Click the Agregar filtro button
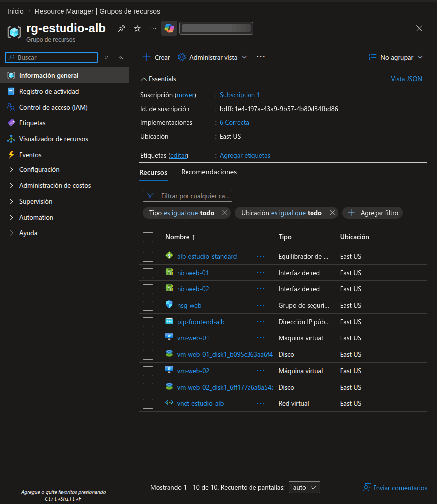Image resolution: width=437 pixels, height=504 pixels. (x=373, y=213)
